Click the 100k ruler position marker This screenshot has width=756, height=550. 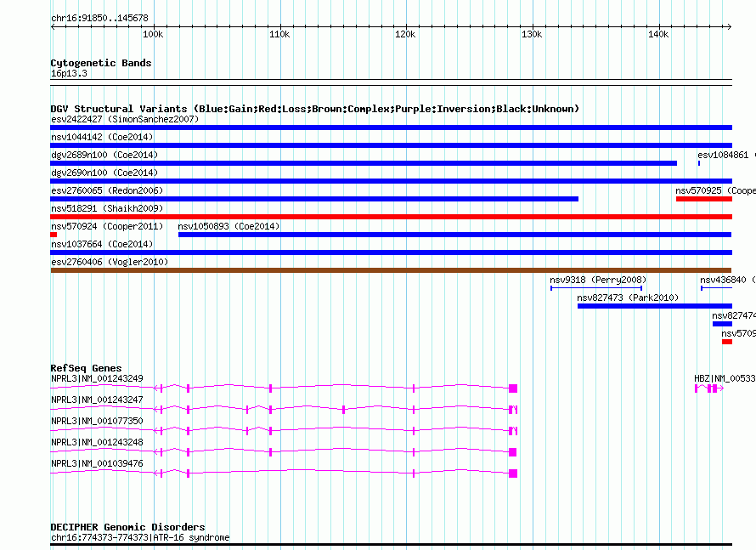coord(153,34)
